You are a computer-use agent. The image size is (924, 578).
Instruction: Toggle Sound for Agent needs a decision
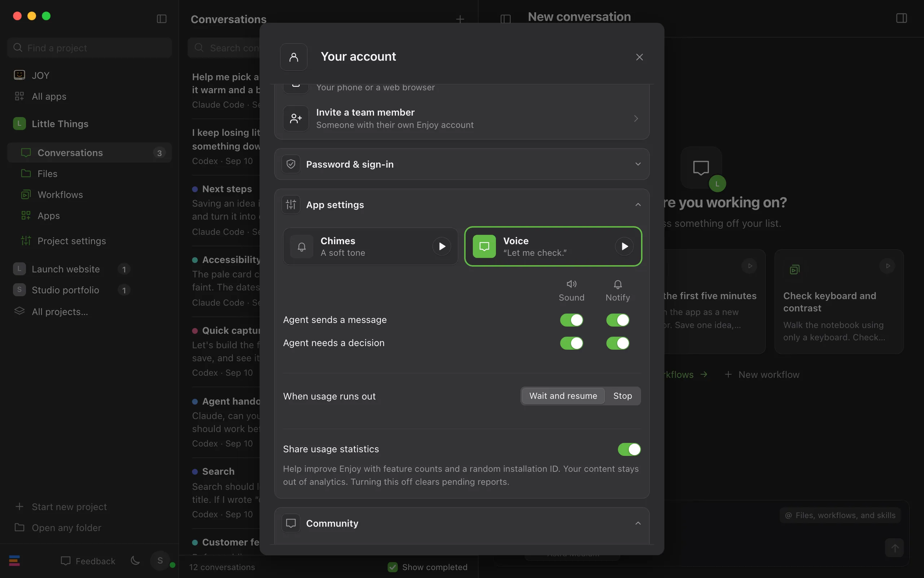571,343
